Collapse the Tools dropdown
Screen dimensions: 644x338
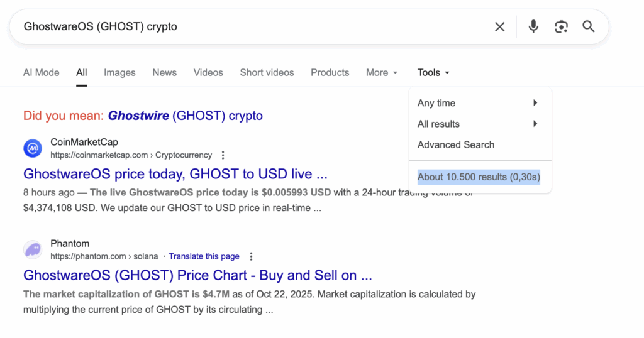point(433,72)
